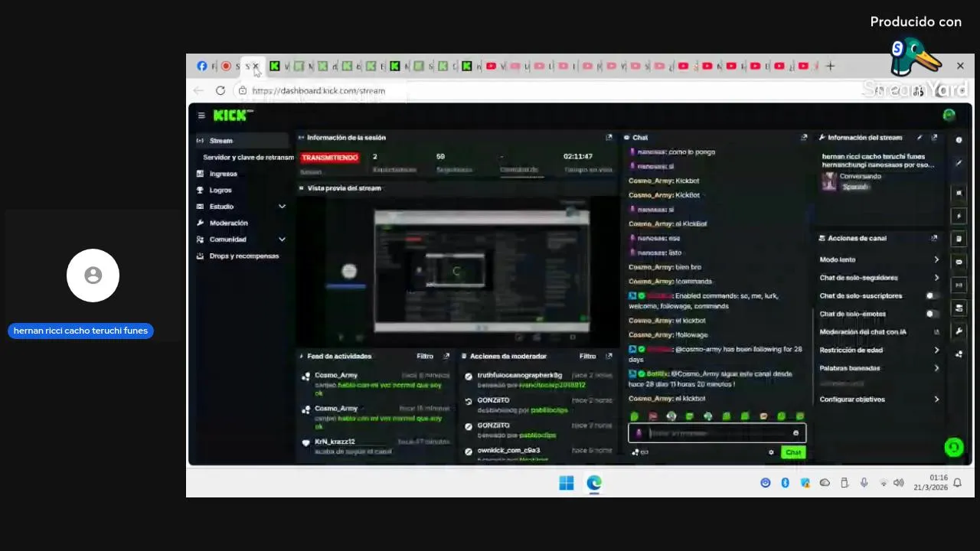Click the dashboard.kick.com address bar
The image size is (980, 551).
(318, 90)
